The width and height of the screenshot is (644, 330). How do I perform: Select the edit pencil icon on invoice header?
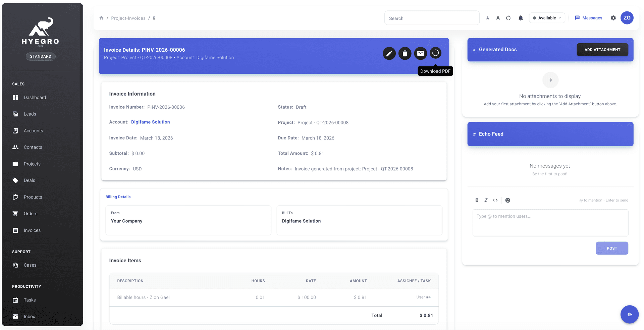tap(389, 53)
